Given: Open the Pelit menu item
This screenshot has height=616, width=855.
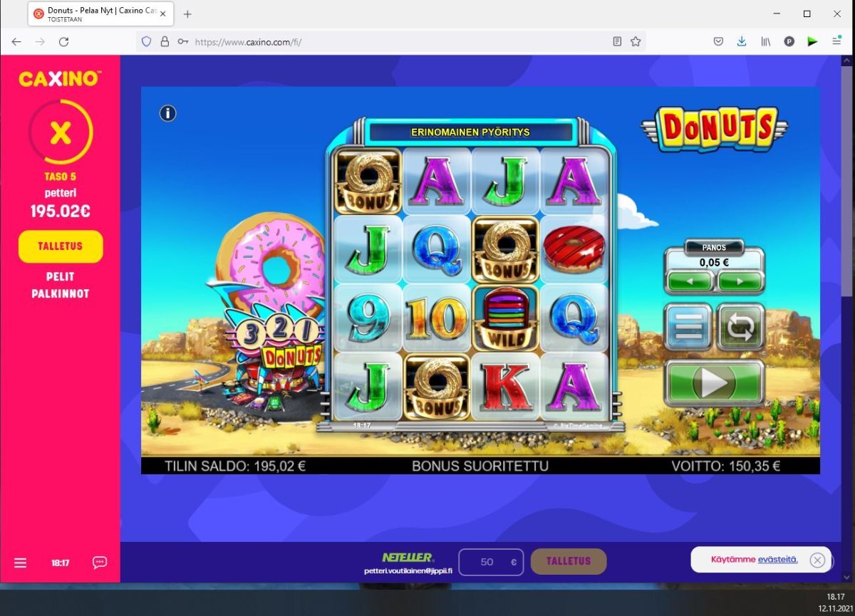Looking at the screenshot, I should [x=61, y=276].
